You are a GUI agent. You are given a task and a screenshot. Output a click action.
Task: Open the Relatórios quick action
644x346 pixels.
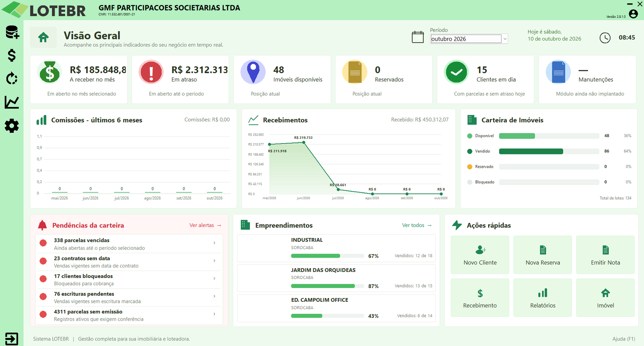coord(543,298)
